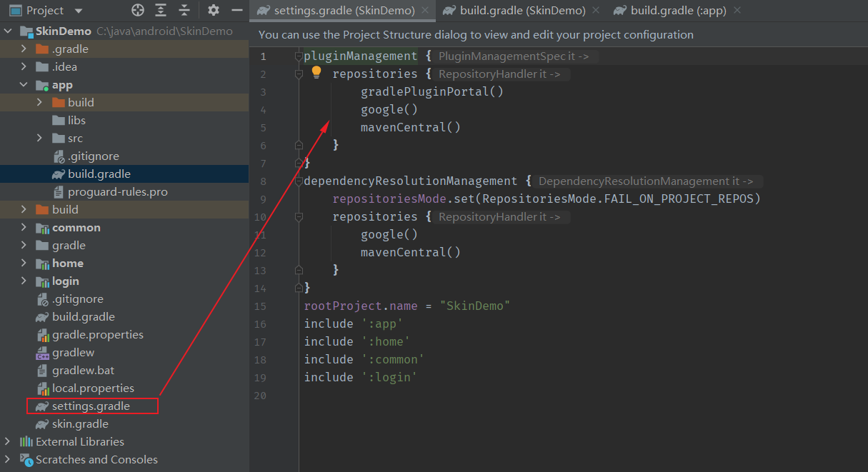Image resolution: width=868 pixels, height=472 pixels.
Task: Click the Collapse All icon in Project toolbar
Action: (184, 10)
